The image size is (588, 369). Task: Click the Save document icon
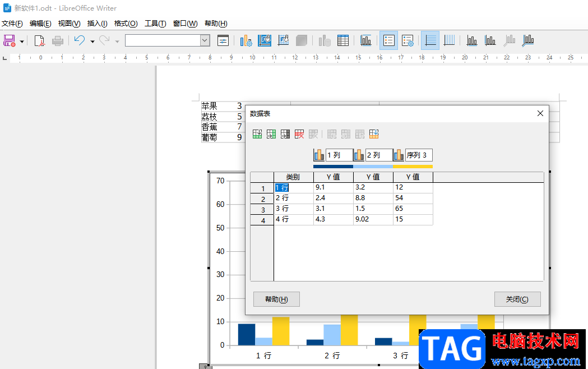pos(10,40)
